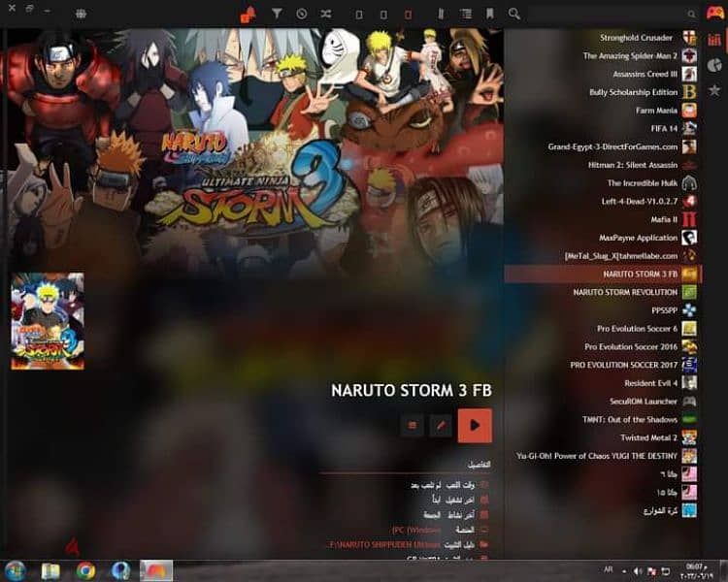Select Pro Evolution Soccer 6 entry

(603, 329)
